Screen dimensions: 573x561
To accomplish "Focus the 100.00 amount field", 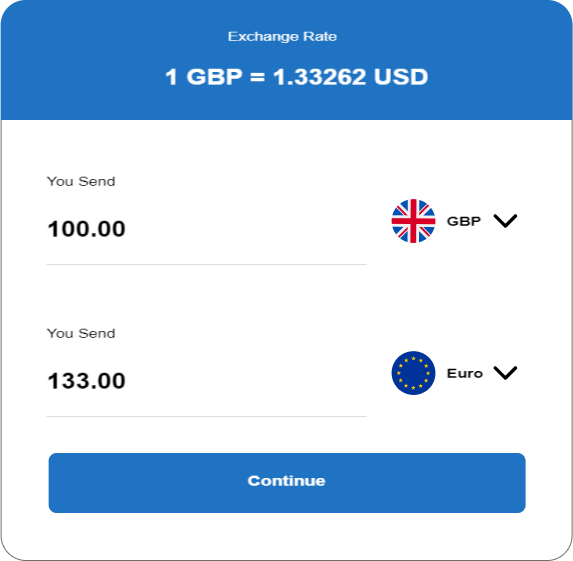I will 206,229.
